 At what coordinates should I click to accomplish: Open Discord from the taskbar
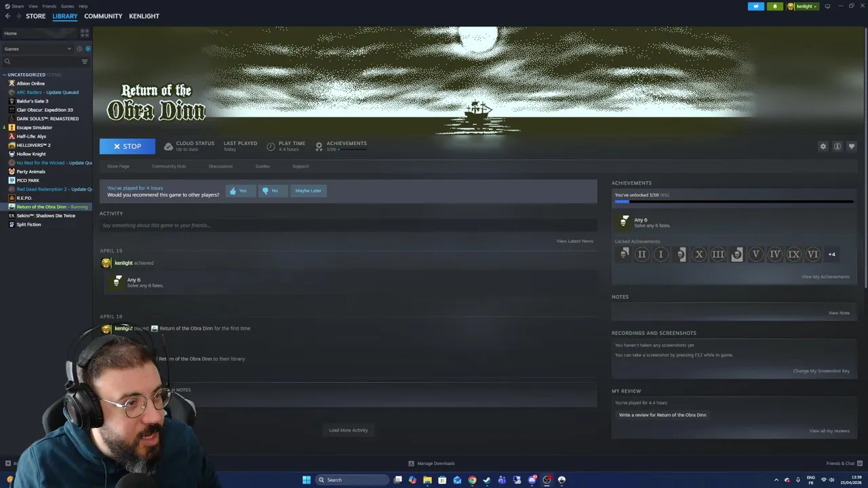532,480
